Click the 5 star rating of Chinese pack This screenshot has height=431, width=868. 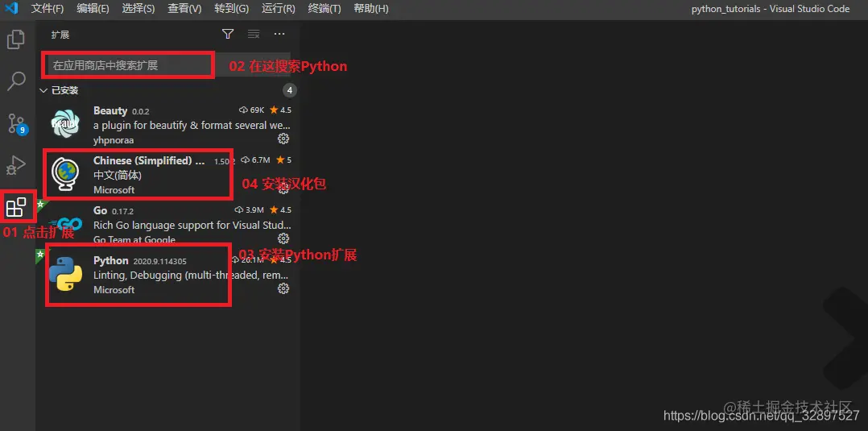(x=284, y=160)
